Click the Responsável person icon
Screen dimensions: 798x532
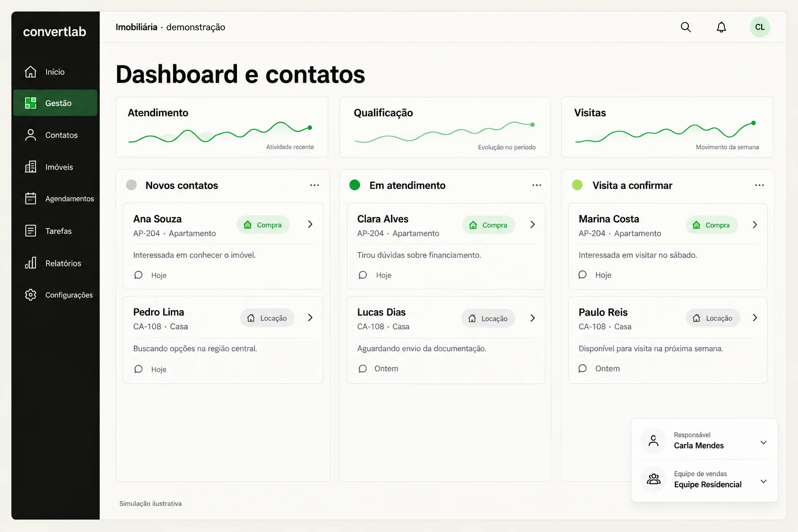(654, 441)
